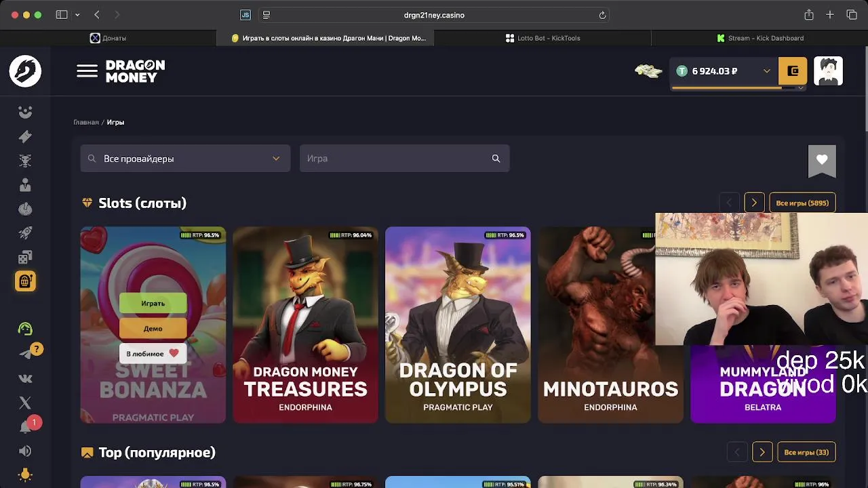Image resolution: width=868 pixels, height=488 pixels.
Task: Open favorites bookmark heart icon
Action: (822, 160)
